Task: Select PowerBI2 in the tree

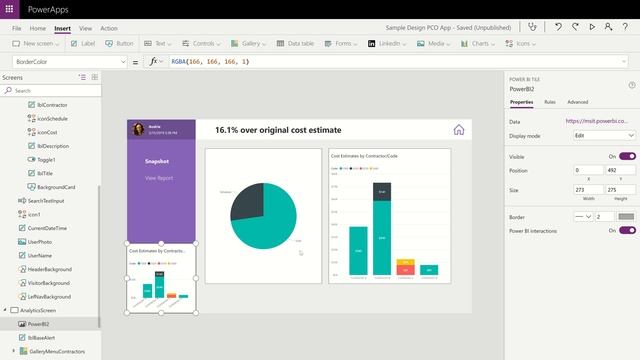Action: pyautogui.click(x=38, y=324)
